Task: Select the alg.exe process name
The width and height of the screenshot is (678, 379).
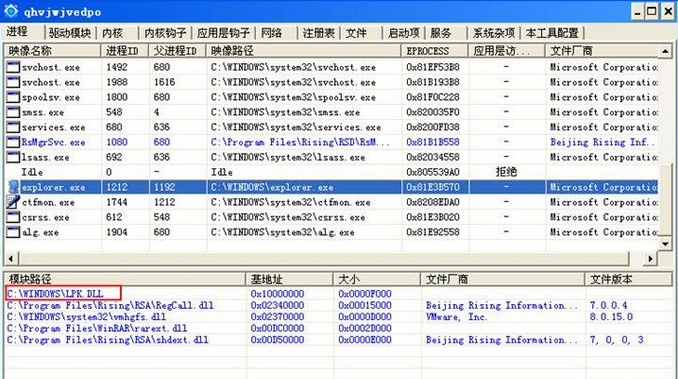Action: pyautogui.click(x=40, y=232)
